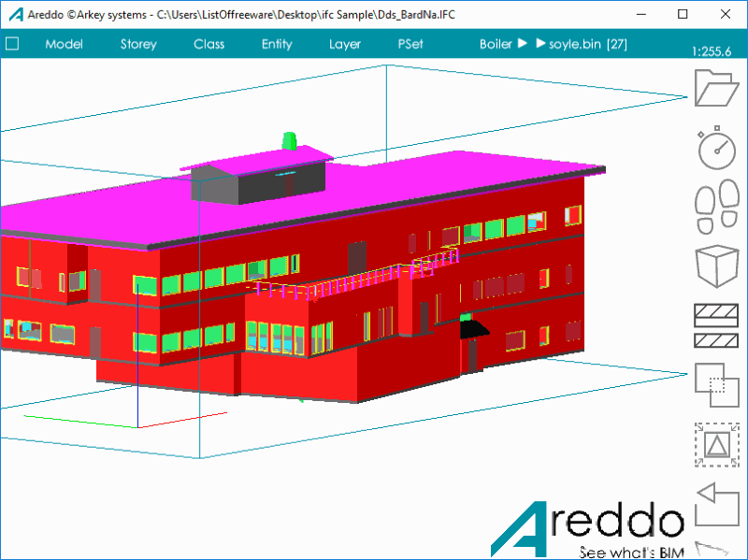Viewport: 748px width, 560px height.
Task: Open file using the folder icon
Action: pyautogui.click(x=716, y=88)
